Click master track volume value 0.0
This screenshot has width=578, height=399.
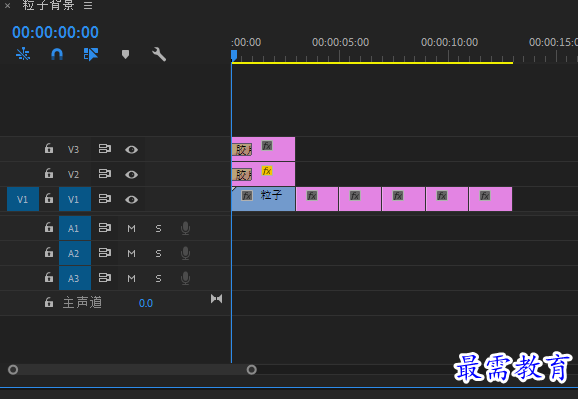(146, 303)
